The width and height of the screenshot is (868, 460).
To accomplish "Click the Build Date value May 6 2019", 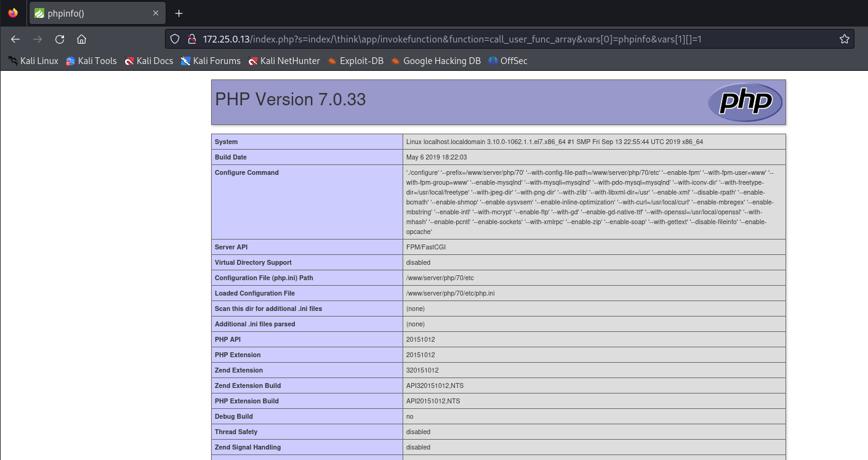I will tap(436, 157).
